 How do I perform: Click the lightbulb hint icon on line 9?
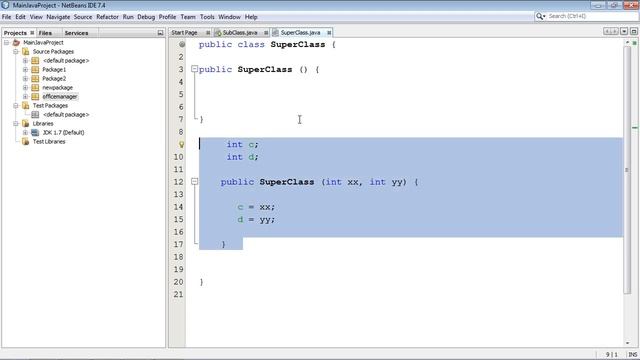181,144
